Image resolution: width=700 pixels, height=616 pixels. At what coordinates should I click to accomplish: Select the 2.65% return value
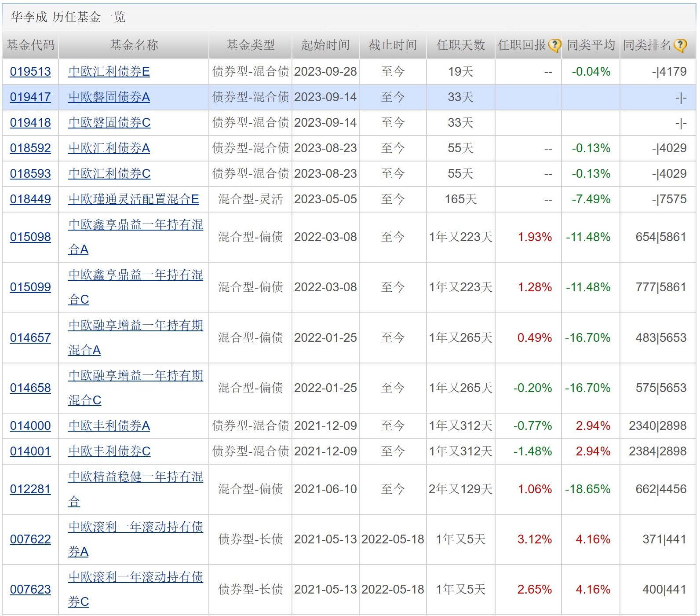point(535,590)
